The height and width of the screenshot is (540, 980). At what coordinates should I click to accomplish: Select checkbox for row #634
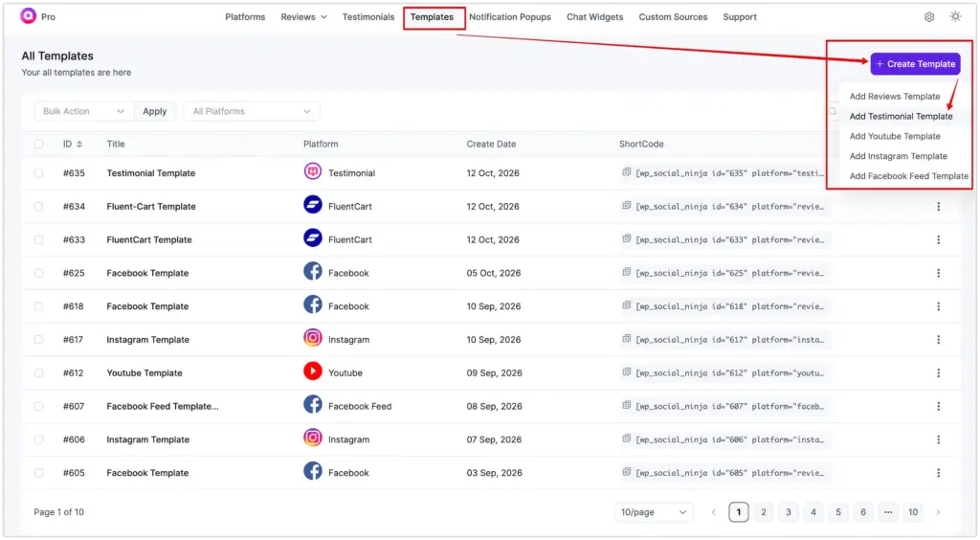pos(38,206)
